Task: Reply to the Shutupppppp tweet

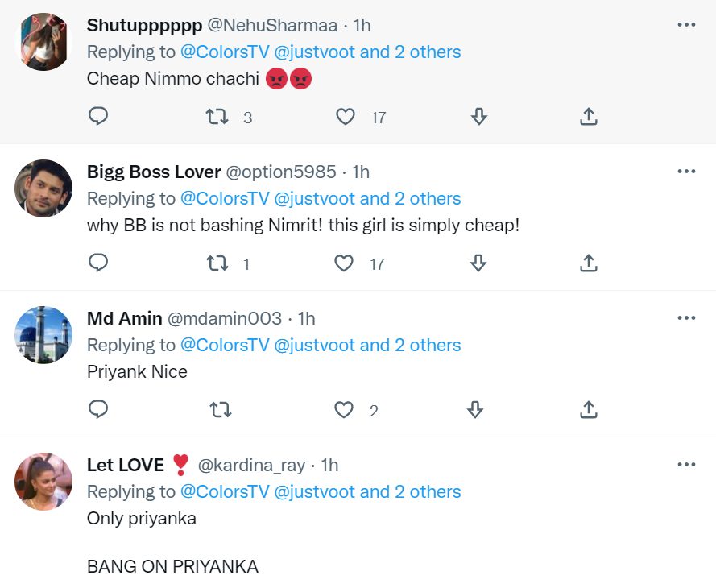Action: coord(98,117)
